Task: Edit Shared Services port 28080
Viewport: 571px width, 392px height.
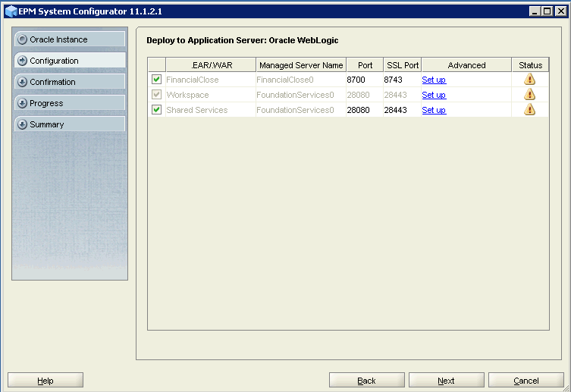Action: [x=365, y=110]
